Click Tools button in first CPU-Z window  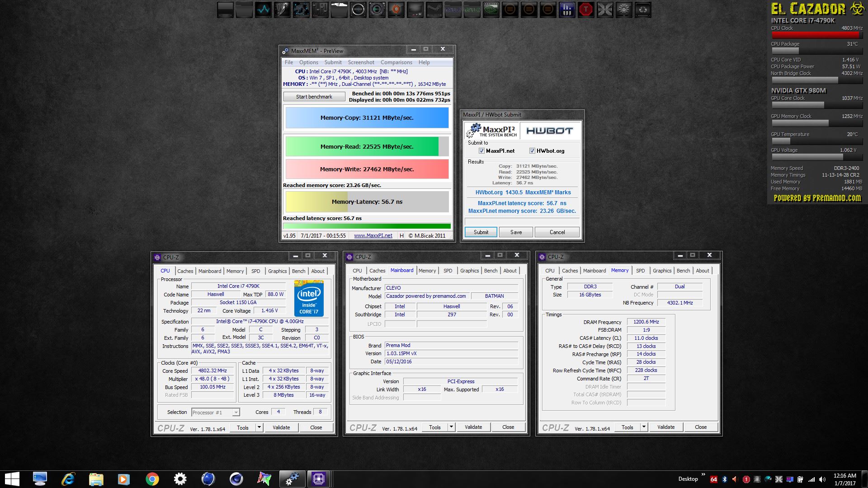pos(243,427)
